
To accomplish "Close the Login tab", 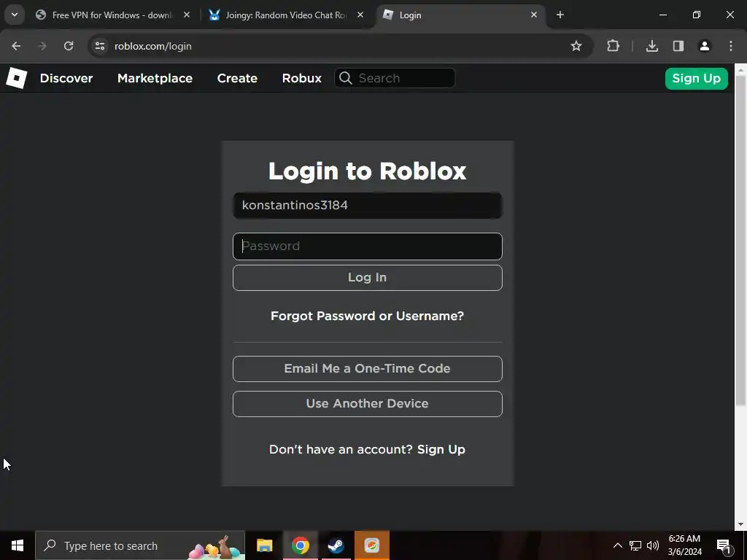I will (534, 15).
